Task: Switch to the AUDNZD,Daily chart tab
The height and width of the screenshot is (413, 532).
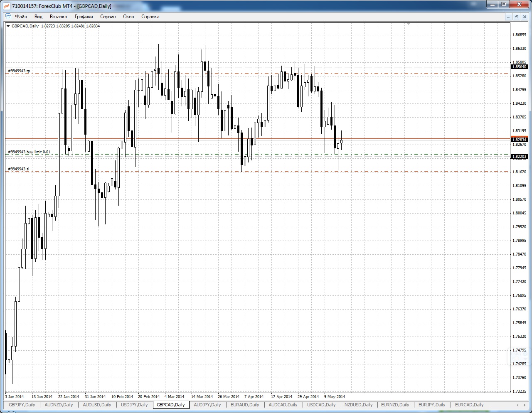Action: click(59, 405)
